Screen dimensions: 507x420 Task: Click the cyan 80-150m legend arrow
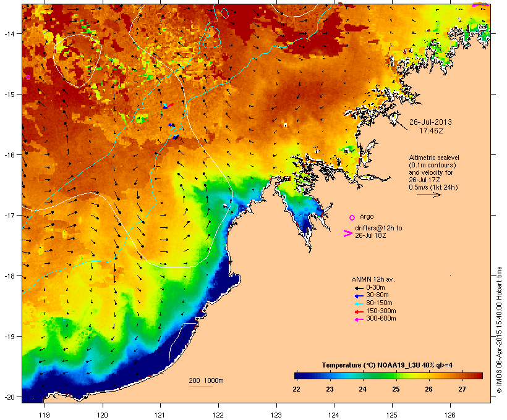pyautogui.click(x=359, y=304)
